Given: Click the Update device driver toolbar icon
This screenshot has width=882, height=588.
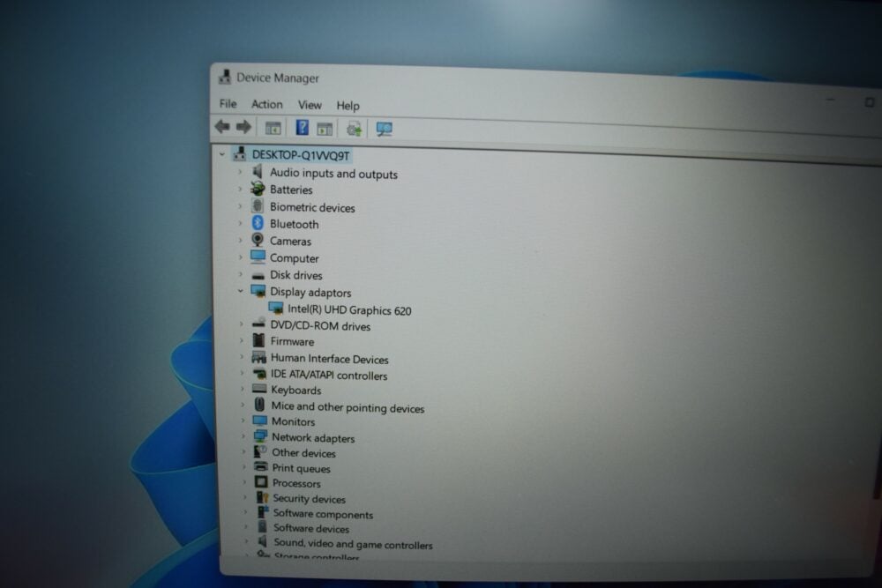Looking at the screenshot, I should [354, 130].
